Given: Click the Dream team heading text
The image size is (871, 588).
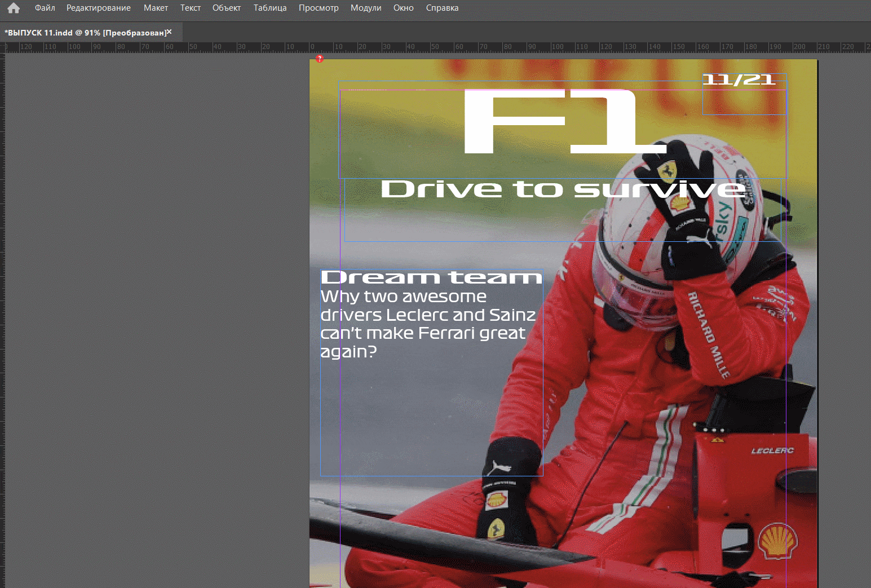Looking at the screenshot, I should (431, 277).
